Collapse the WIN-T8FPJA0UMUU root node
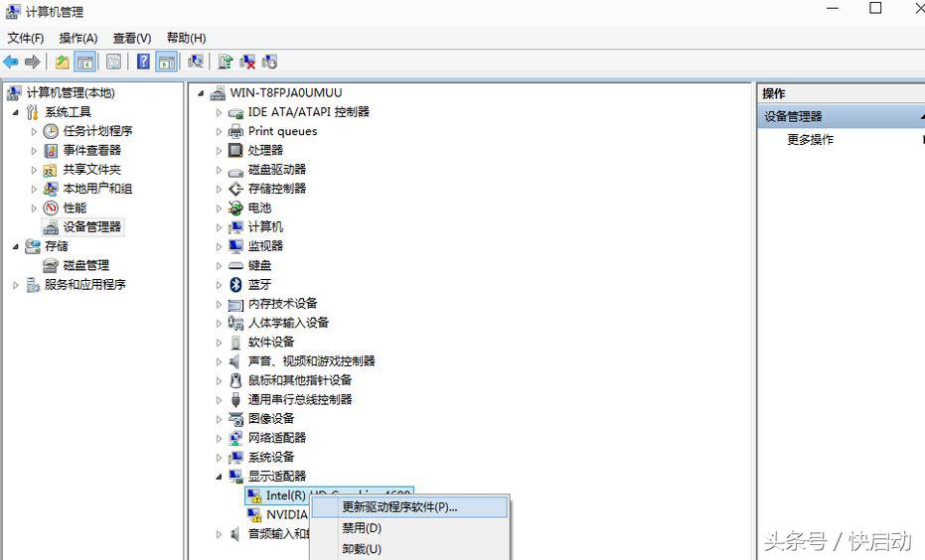 pos(201,93)
